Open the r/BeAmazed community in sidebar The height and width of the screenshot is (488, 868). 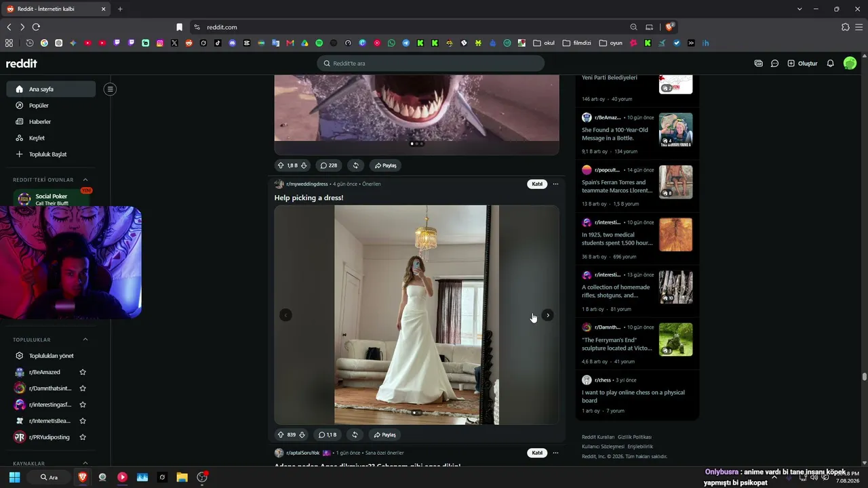point(44,372)
